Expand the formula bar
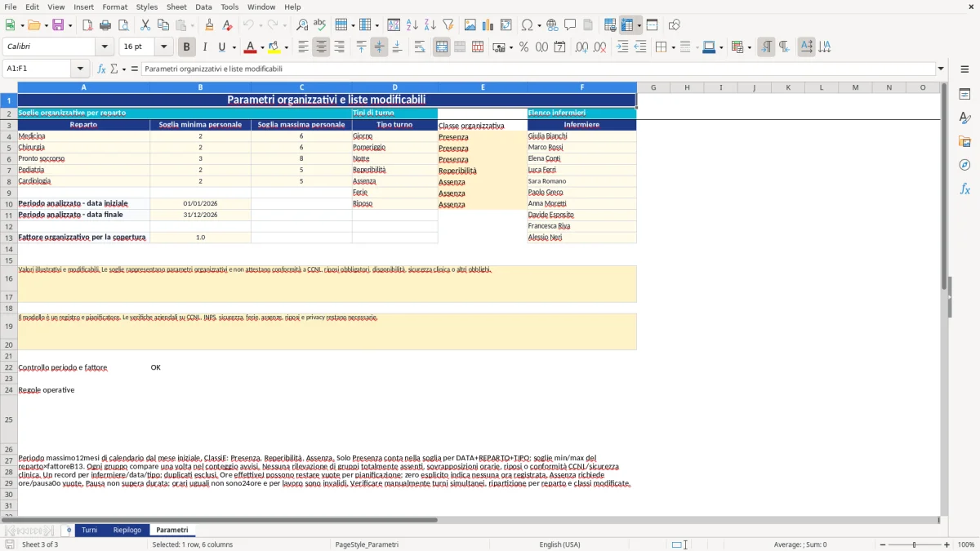The width and height of the screenshot is (980, 551). pos(941,69)
